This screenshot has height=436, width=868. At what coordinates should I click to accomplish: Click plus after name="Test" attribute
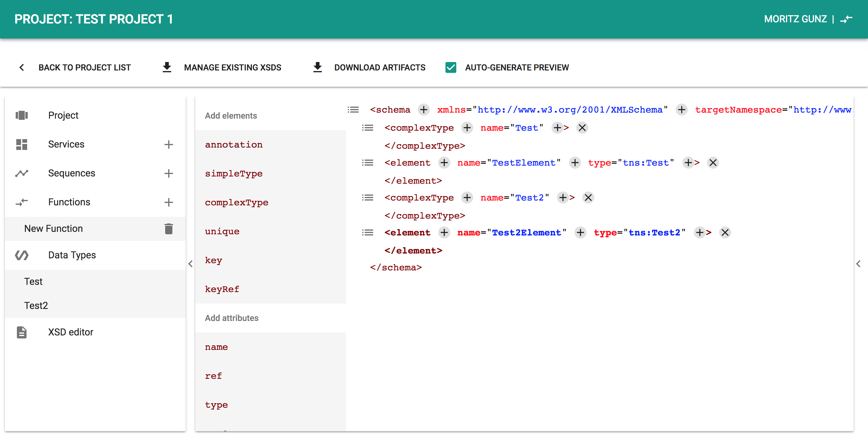(557, 128)
